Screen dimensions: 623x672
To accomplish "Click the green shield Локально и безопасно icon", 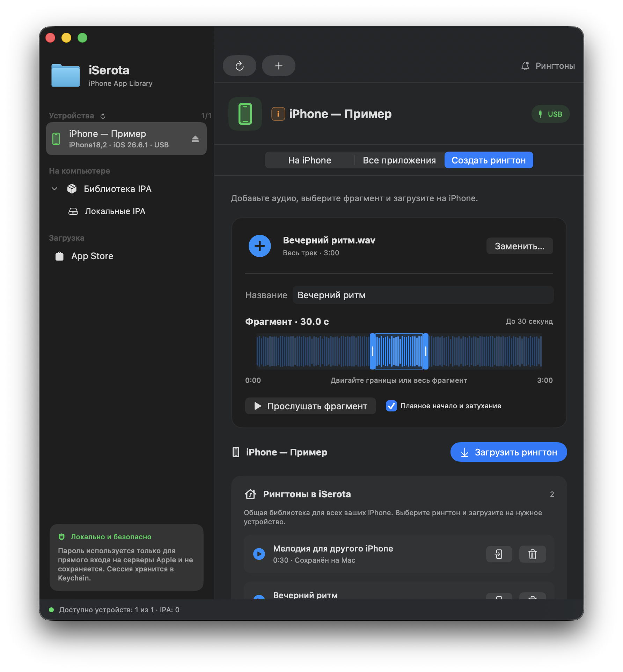I will [x=62, y=537].
